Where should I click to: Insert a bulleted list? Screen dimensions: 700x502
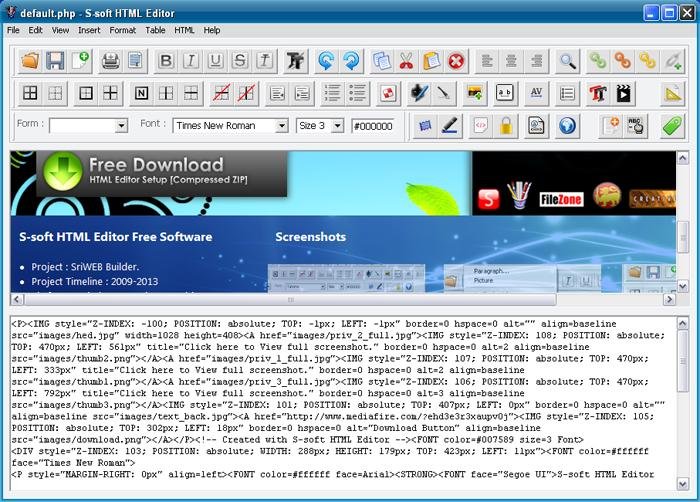357,93
